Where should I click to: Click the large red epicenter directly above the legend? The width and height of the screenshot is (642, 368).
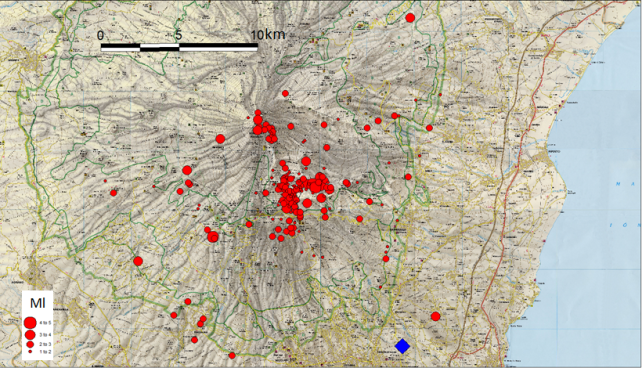click(138, 261)
